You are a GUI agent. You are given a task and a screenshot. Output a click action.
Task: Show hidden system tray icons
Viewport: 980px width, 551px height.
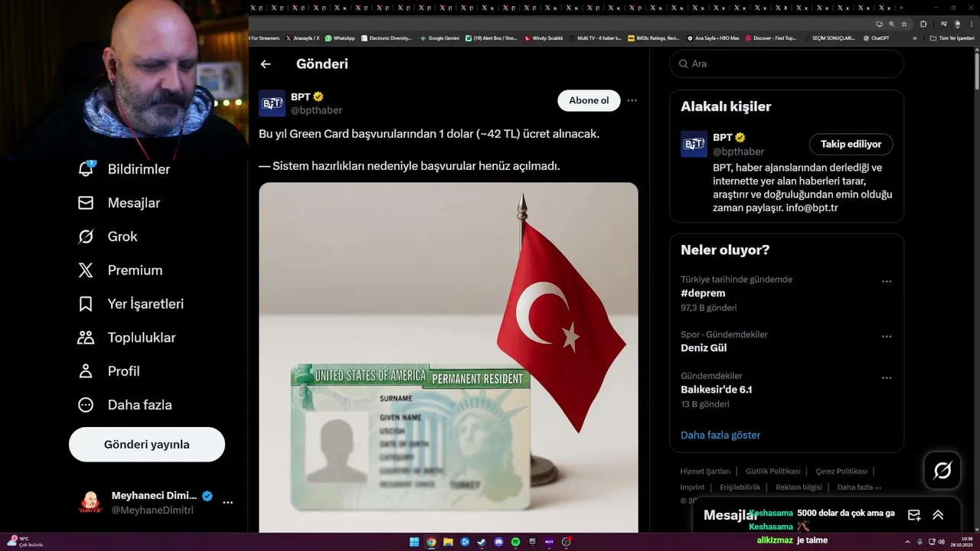(908, 542)
